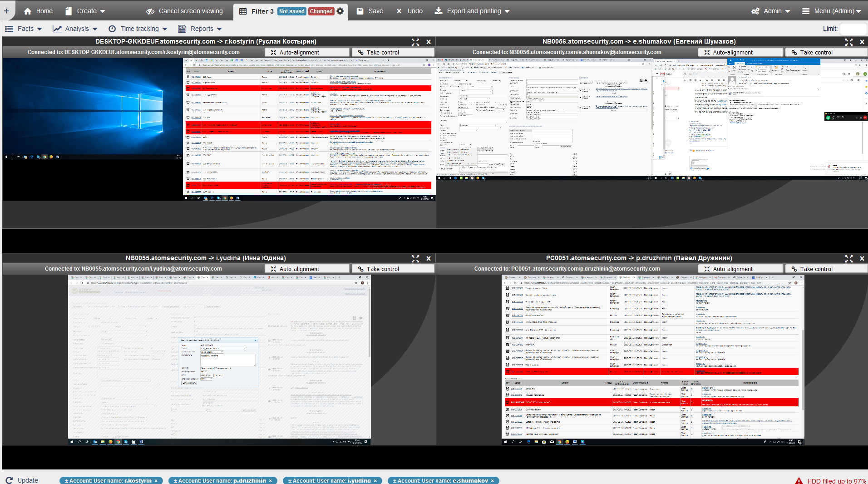This screenshot has height=484, width=868.
Task: Click the Update refresh icon
Action: point(10,480)
